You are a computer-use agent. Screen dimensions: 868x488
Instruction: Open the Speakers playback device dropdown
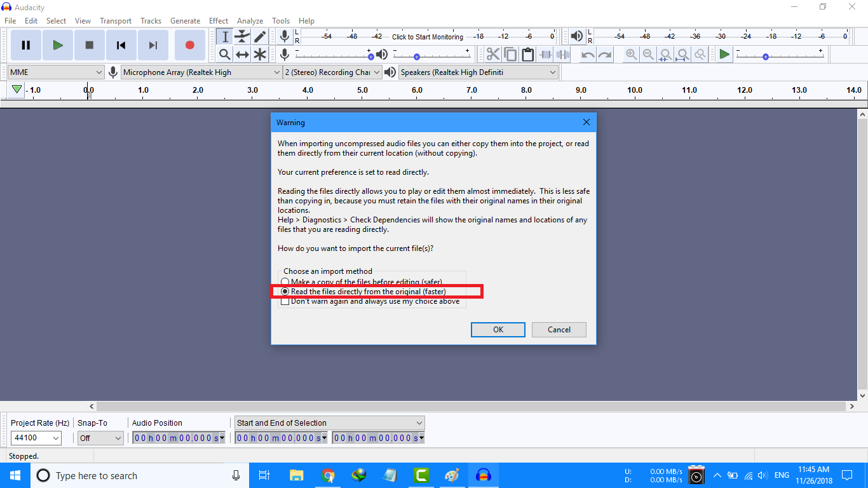coord(478,72)
